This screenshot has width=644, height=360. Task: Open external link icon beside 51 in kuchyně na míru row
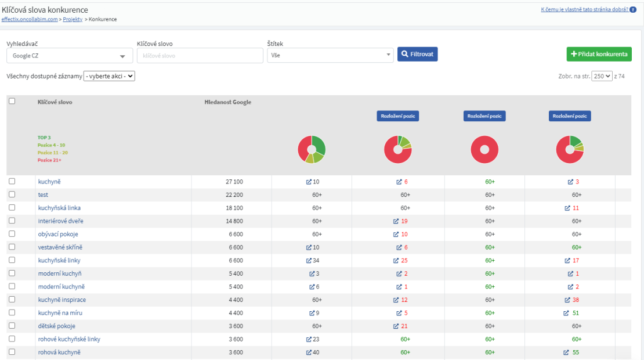566,313
